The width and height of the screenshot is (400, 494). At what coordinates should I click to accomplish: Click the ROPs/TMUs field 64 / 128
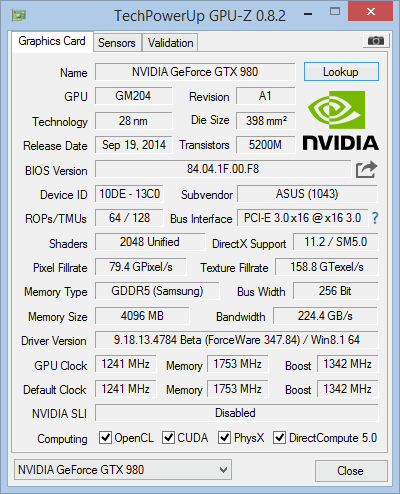(129, 218)
